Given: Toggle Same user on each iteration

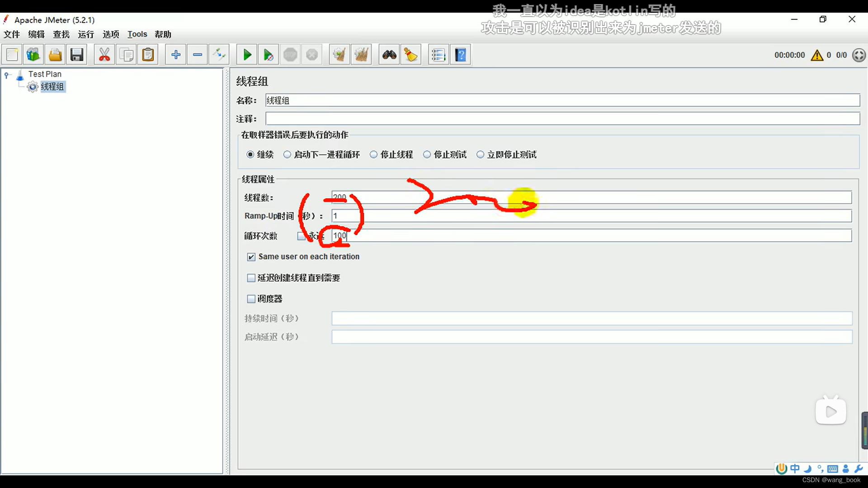Looking at the screenshot, I should (x=251, y=257).
